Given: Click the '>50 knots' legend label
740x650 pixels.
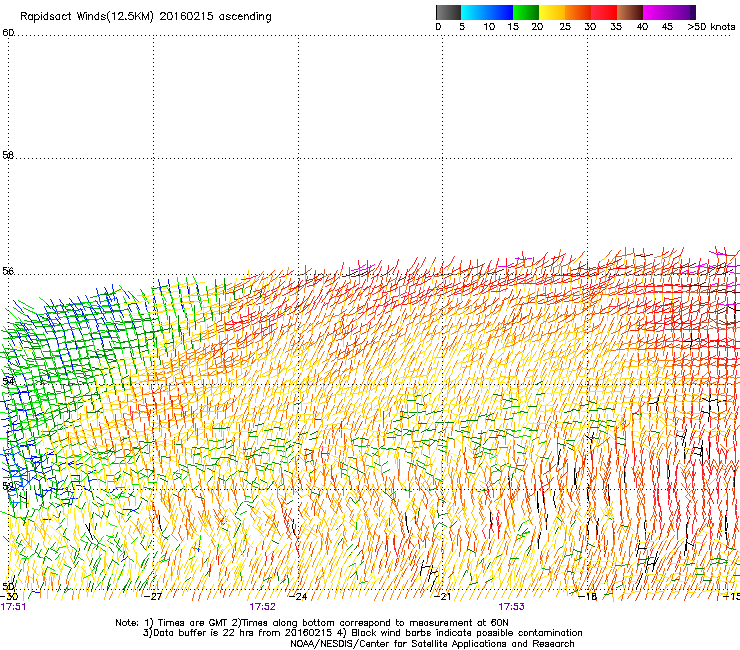Looking at the screenshot, I should pyautogui.click(x=711, y=27).
